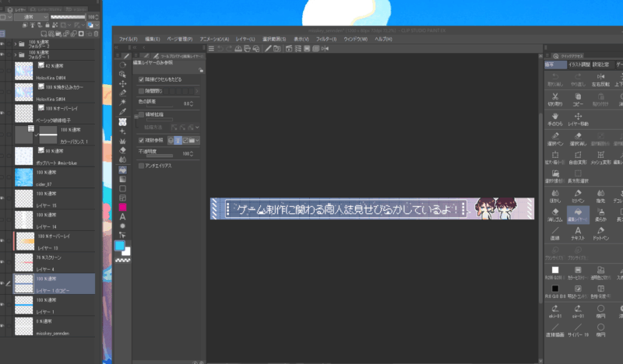The image size is (623, 364).
Task: Open the ファイル(F) menu
Action: 128,39
